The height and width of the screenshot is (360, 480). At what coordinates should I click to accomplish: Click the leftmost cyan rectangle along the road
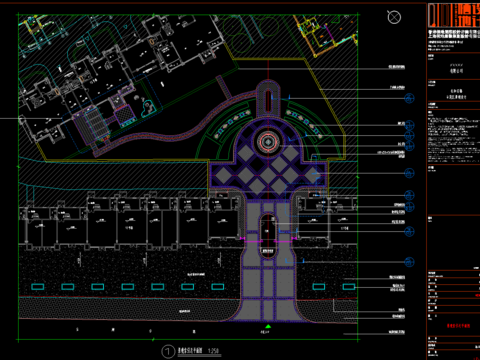click(38, 287)
